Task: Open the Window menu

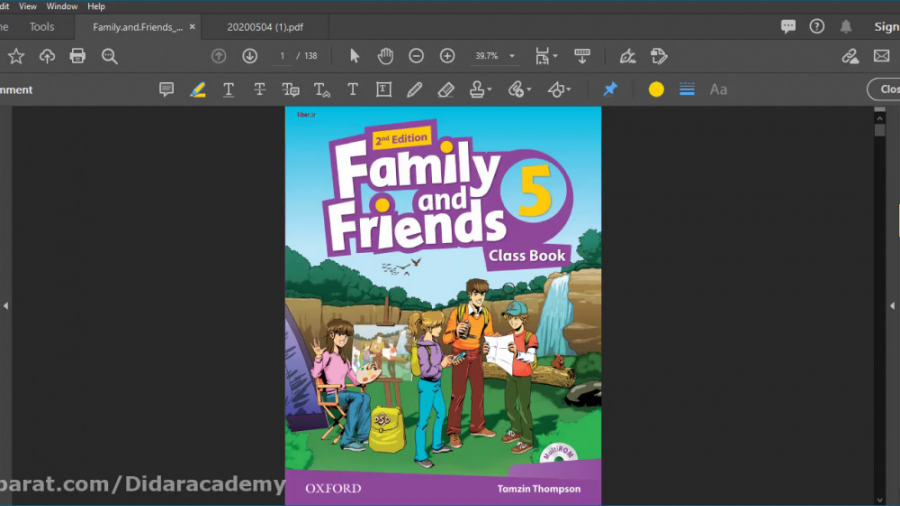Action: click(x=61, y=6)
